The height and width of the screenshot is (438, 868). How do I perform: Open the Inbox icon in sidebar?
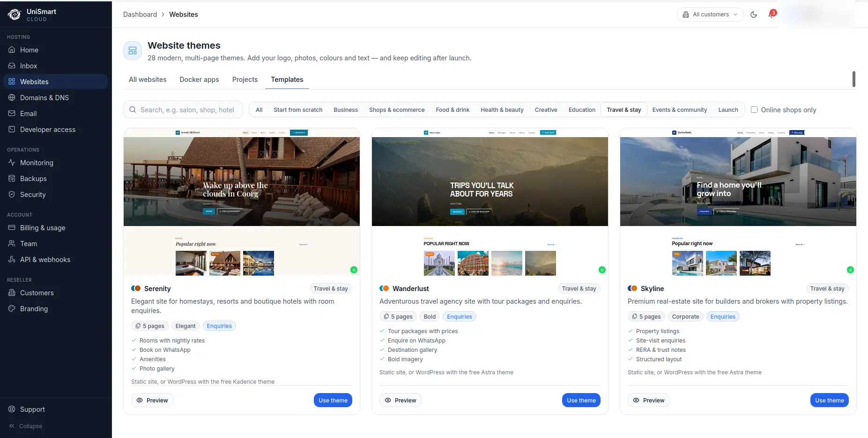(x=12, y=66)
